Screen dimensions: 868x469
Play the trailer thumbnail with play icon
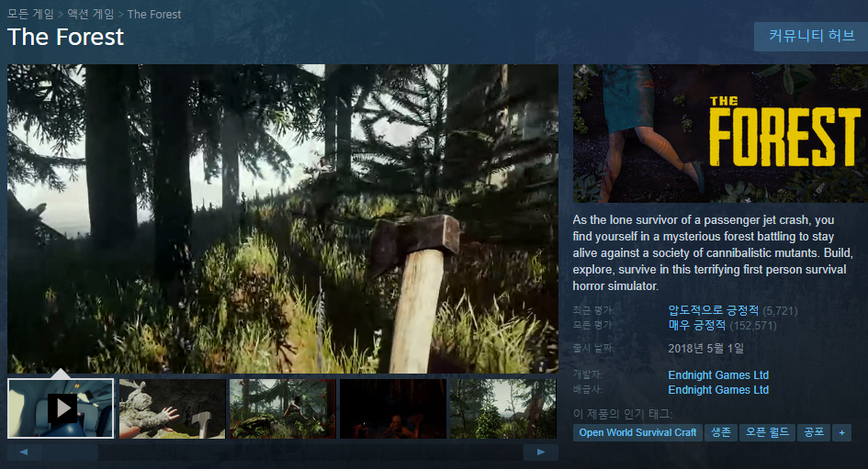click(61, 408)
